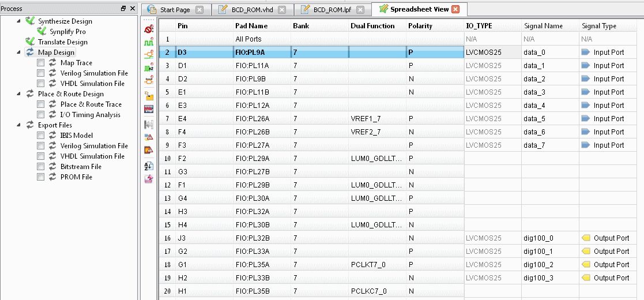This screenshot has width=644, height=300.
Task: Click the VREF1_7 dual function cell
Action: [x=377, y=119]
